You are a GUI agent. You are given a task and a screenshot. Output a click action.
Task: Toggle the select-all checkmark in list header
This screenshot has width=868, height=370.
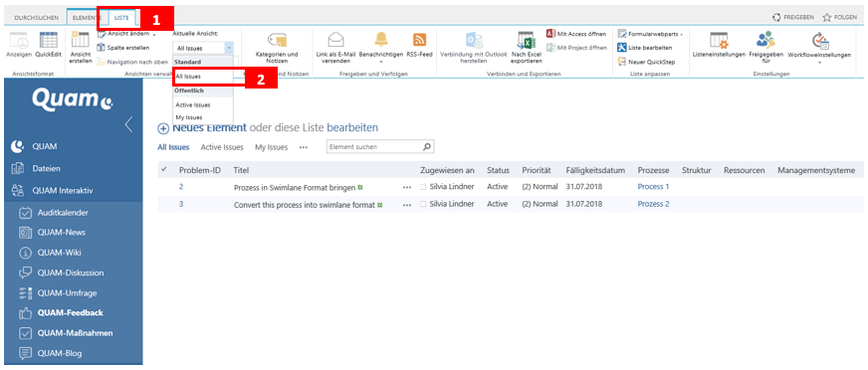click(x=164, y=169)
